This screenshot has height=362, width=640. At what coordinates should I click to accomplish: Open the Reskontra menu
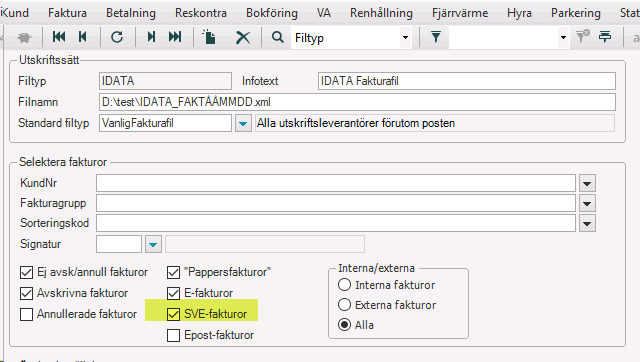coord(201,13)
